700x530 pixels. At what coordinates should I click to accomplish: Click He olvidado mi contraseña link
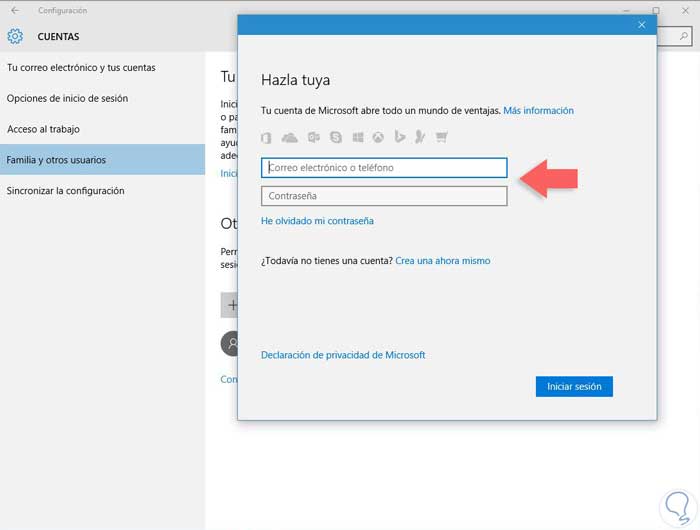[317, 221]
